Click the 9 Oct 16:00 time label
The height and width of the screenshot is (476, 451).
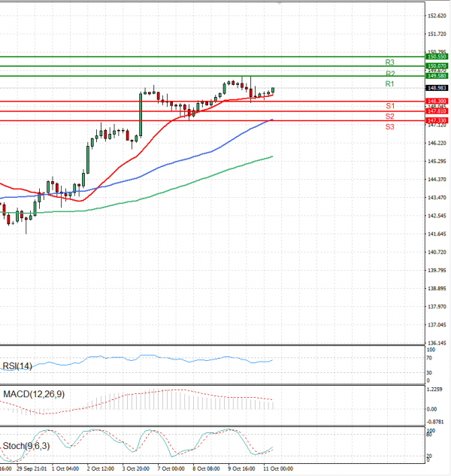[241, 468]
